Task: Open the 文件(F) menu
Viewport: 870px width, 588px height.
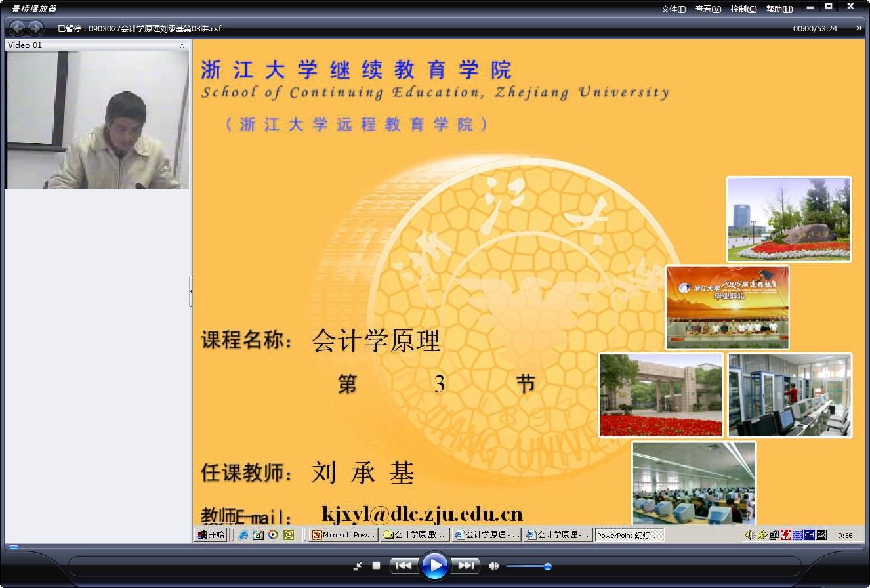Action: point(673,9)
